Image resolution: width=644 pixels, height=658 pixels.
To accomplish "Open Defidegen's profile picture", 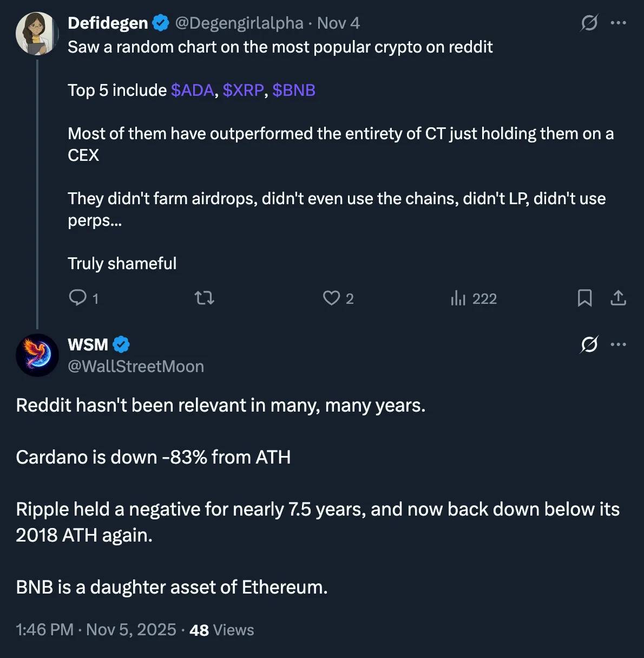I will pyautogui.click(x=37, y=34).
